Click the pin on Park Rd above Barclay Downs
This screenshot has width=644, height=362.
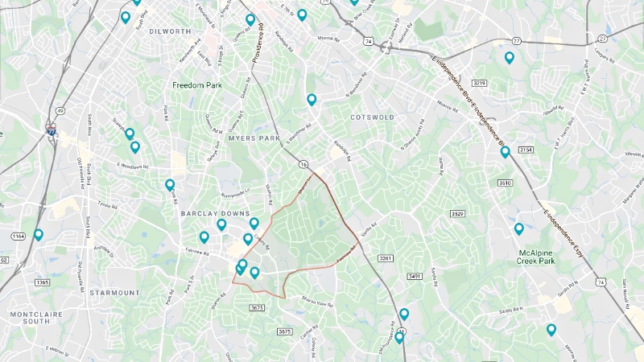[x=170, y=185]
